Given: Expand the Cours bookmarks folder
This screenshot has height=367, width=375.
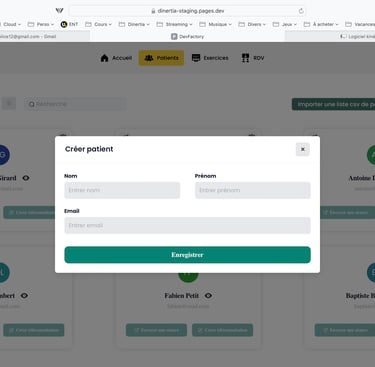Looking at the screenshot, I should pos(98,24).
